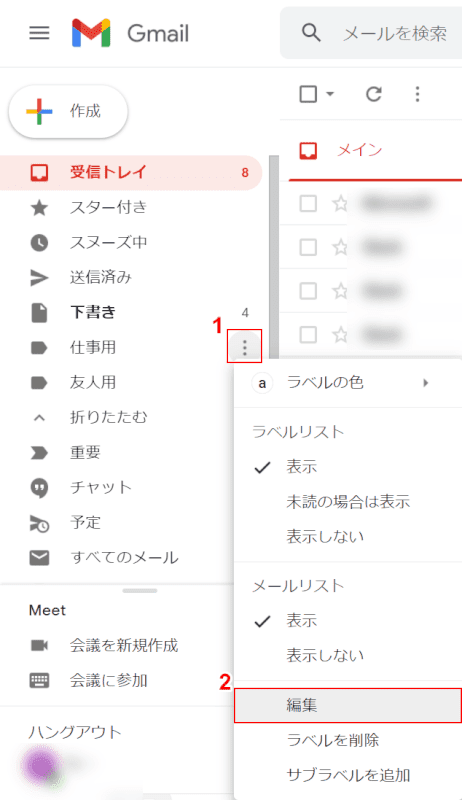The image size is (462, 800).
Task: Click the Hangouts profile avatar
Action: coord(41,767)
